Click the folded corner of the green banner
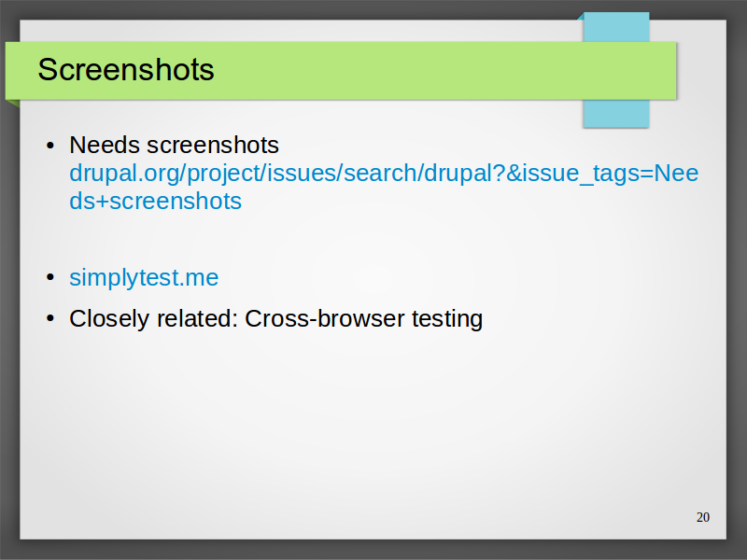Image resolution: width=747 pixels, height=560 pixels. click(x=13, y=104)
